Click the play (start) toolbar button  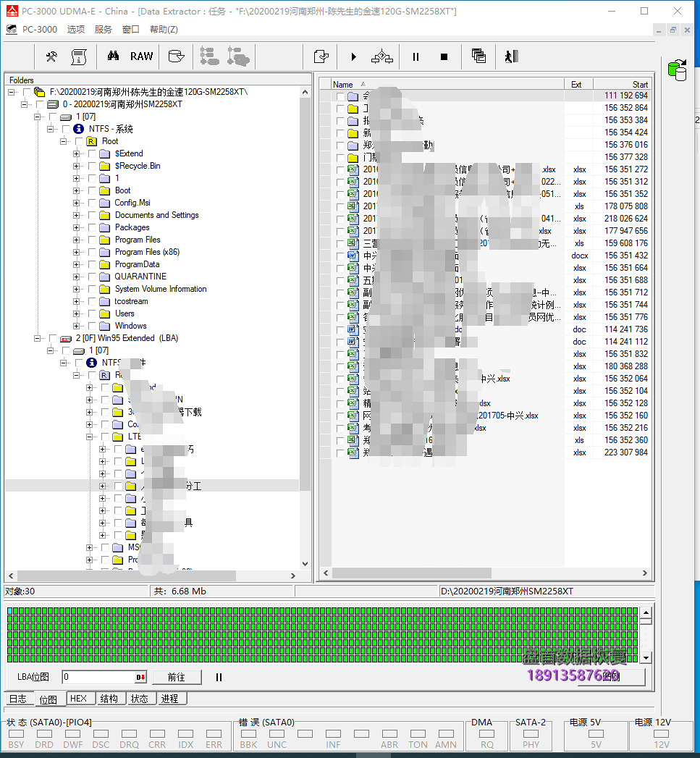tap(354, 57)
